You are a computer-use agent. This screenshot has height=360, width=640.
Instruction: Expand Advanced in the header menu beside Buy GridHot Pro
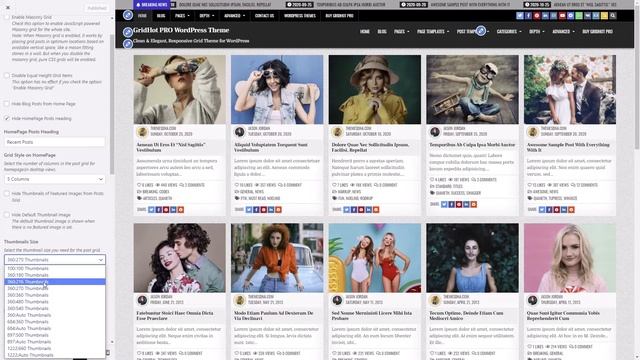pos(563,31)
